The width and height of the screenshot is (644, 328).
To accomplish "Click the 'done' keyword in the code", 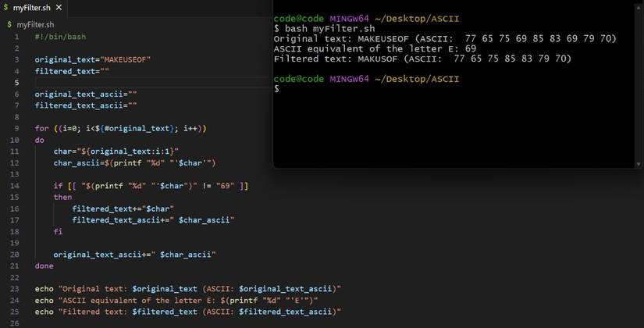I will pos(44,266).
